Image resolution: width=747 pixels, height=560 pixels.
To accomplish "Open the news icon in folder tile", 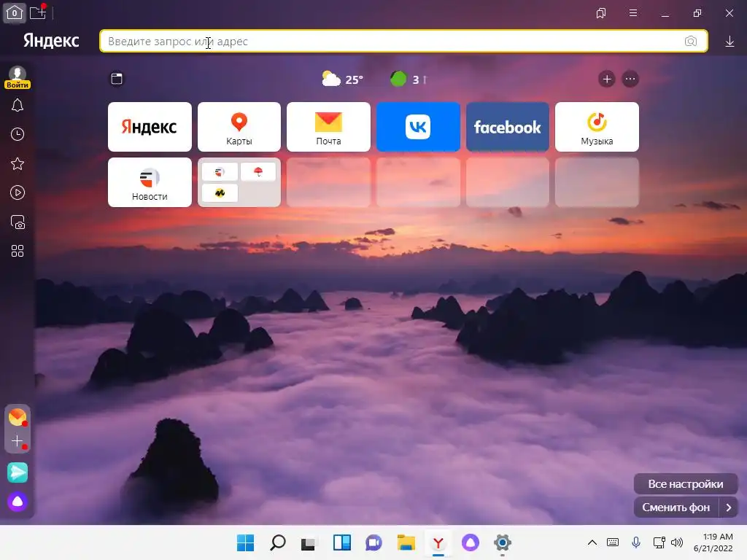I will (220, 172).
